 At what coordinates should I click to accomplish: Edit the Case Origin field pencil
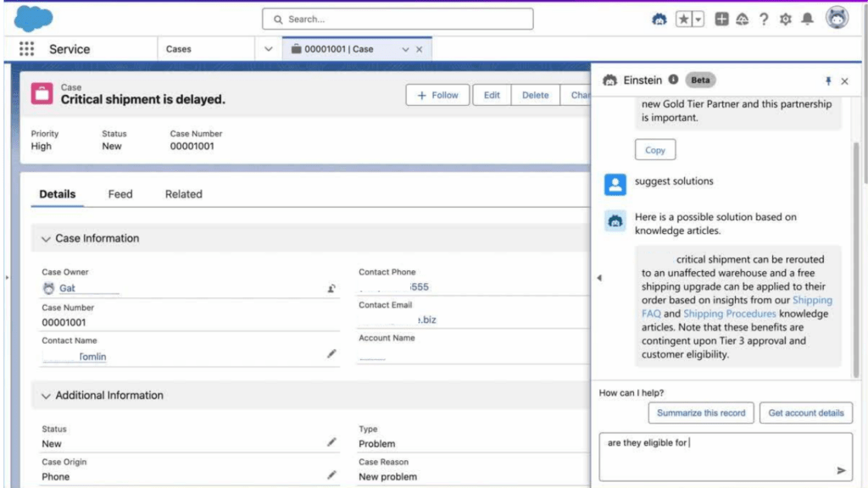click(x=331, y=474)
